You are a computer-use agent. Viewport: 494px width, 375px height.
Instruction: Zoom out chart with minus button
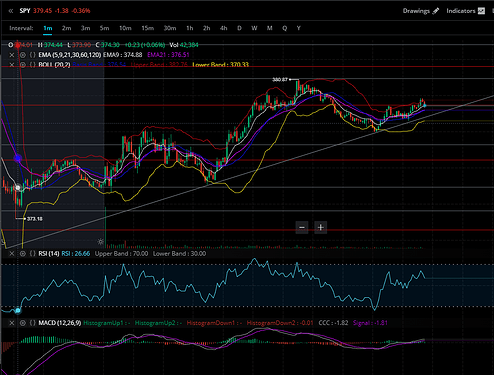coord(302,227)
